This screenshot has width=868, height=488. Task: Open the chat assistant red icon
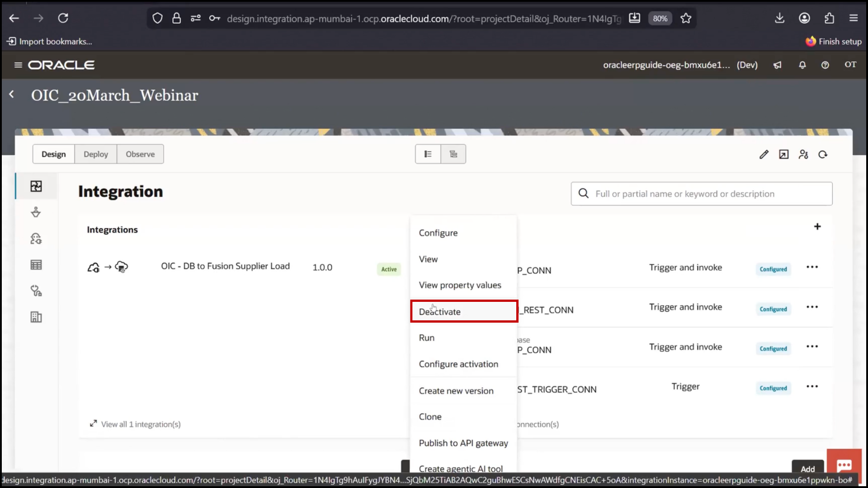(844, 465)
